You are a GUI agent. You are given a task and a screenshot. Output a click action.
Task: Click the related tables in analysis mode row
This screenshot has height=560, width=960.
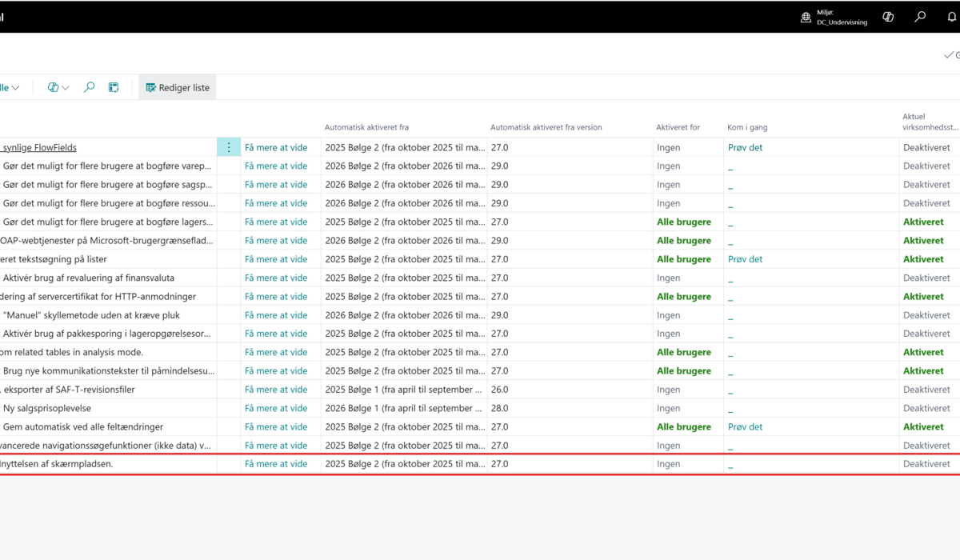(72, 352)
